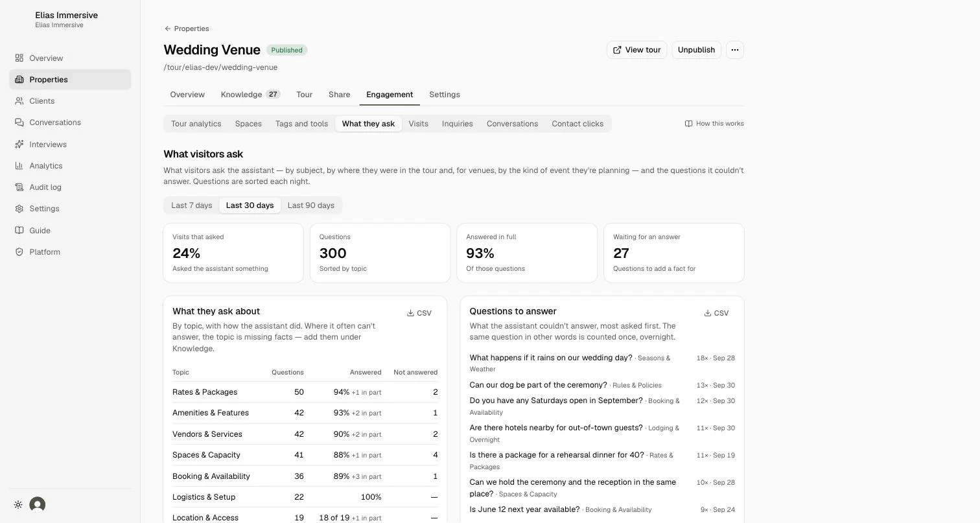Click the Conversations chat bubble icon
Screen dimensions: 980x523
[19, 122]
